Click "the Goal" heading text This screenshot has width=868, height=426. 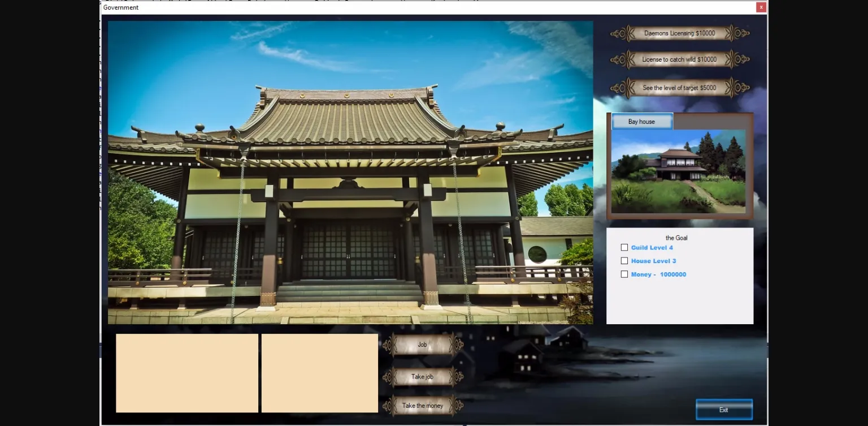coord(676,238)
